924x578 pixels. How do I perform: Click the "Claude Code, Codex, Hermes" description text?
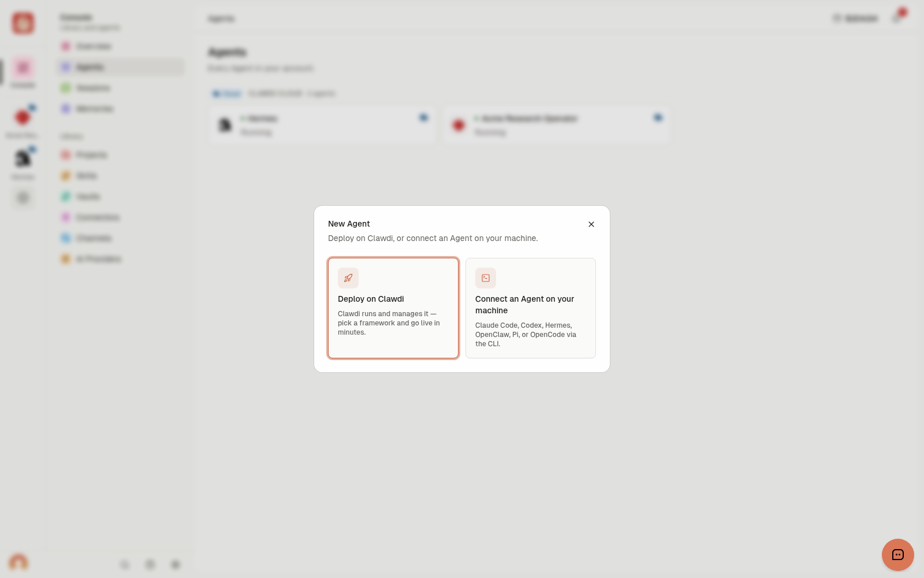pyautogui.click(x=526, y=335)
